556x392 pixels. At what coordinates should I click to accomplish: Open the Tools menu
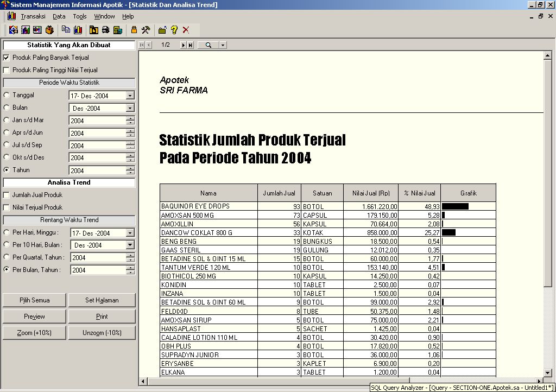pyautogui.click(x=80, y=16)
